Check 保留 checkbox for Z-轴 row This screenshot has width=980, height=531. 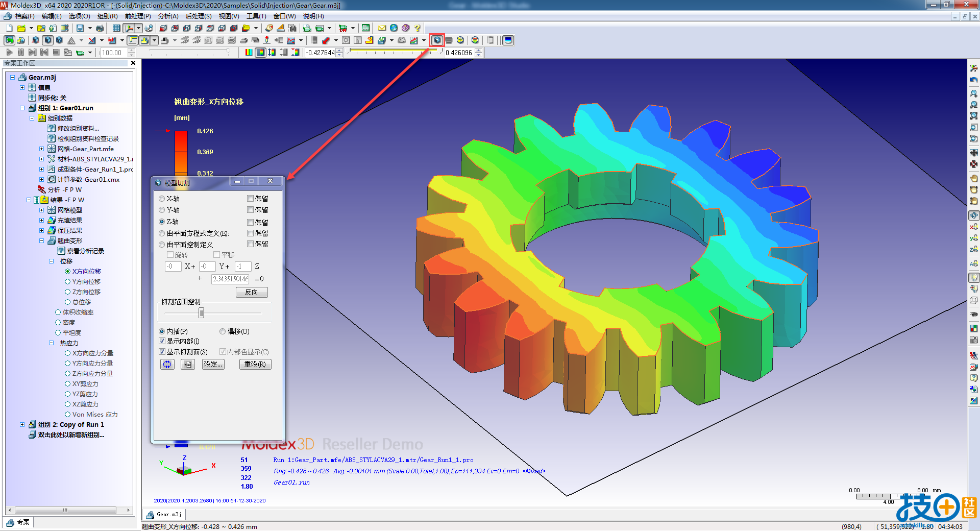click(x=250, y=222)
